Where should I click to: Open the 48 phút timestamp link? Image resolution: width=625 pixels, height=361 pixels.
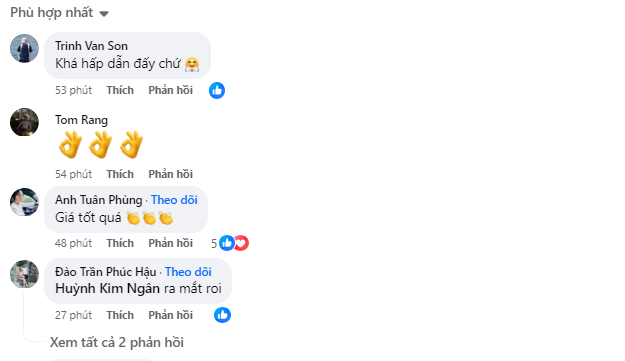coord(73,243)
